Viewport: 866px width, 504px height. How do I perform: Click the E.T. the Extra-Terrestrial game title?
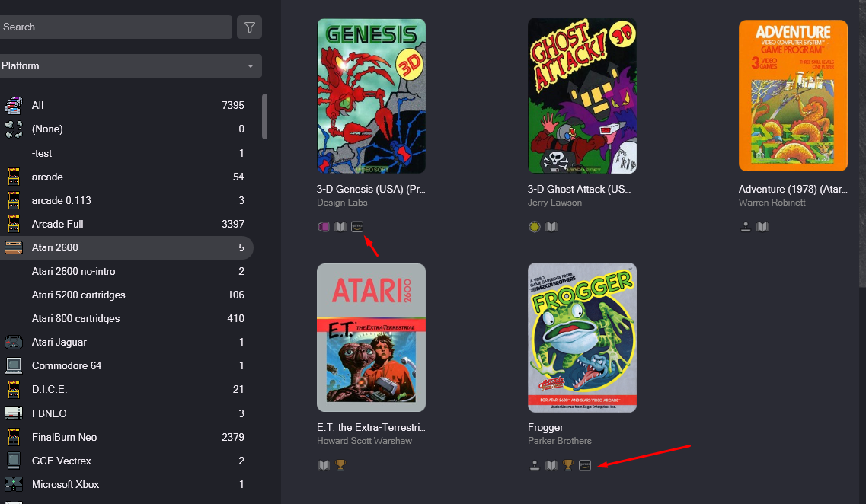pyautogui.click(x=371, y=427)
